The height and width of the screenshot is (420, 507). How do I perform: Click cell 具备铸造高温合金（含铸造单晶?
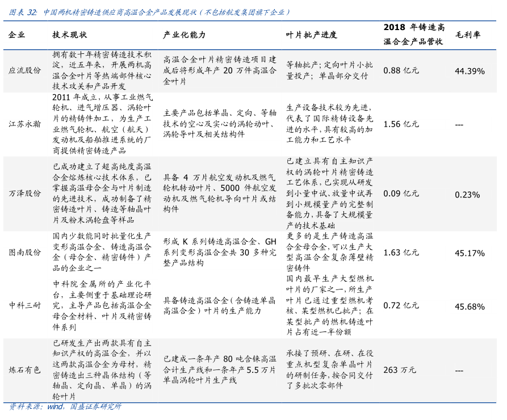pos(220,305)
